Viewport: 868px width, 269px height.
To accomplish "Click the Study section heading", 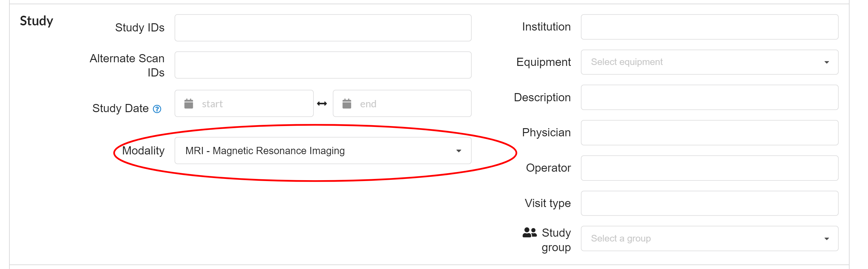I will 36,21.
